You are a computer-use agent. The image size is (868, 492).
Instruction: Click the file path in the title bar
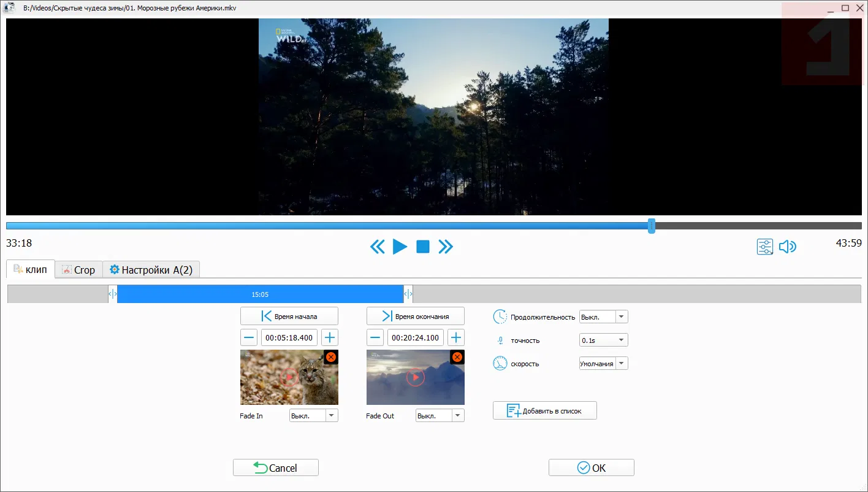130,9
